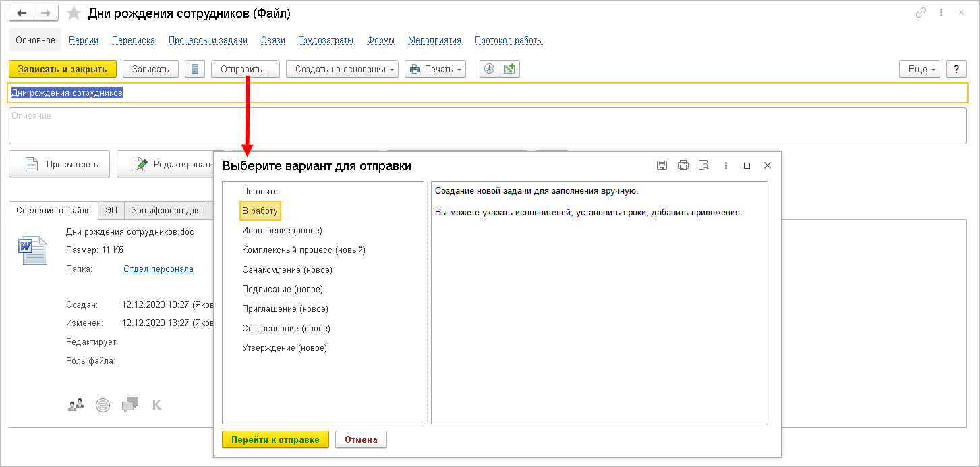Open the Мероприятия section
Viewport: 980px width, 467px height.
(434, 40)
